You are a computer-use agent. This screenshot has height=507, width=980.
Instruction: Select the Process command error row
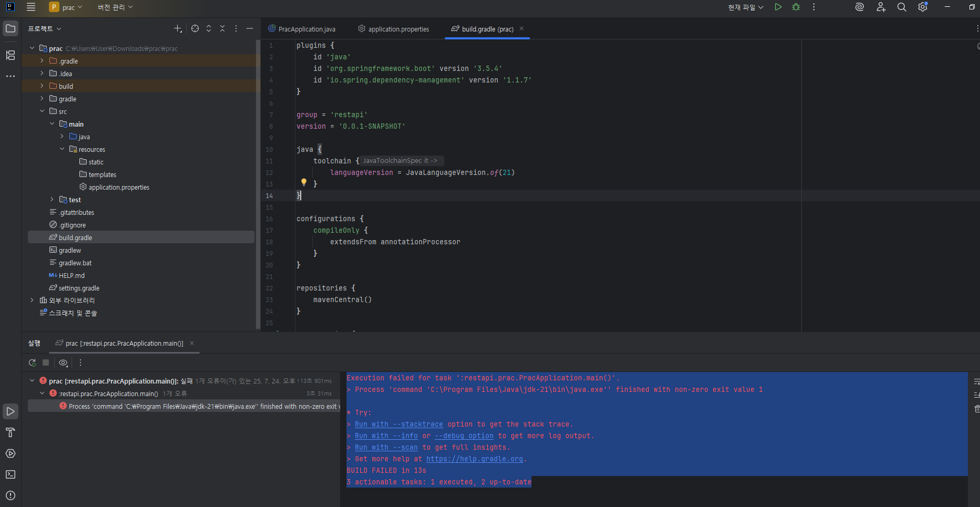pos(184,406)
